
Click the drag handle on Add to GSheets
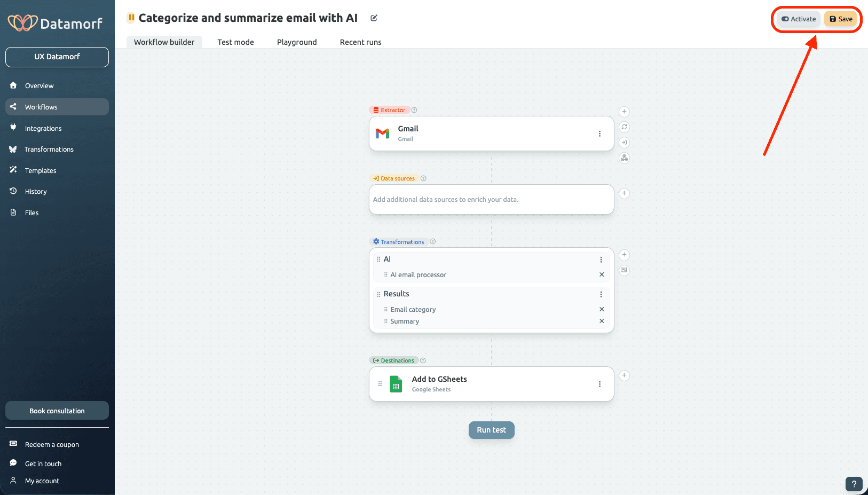(380, 384)
